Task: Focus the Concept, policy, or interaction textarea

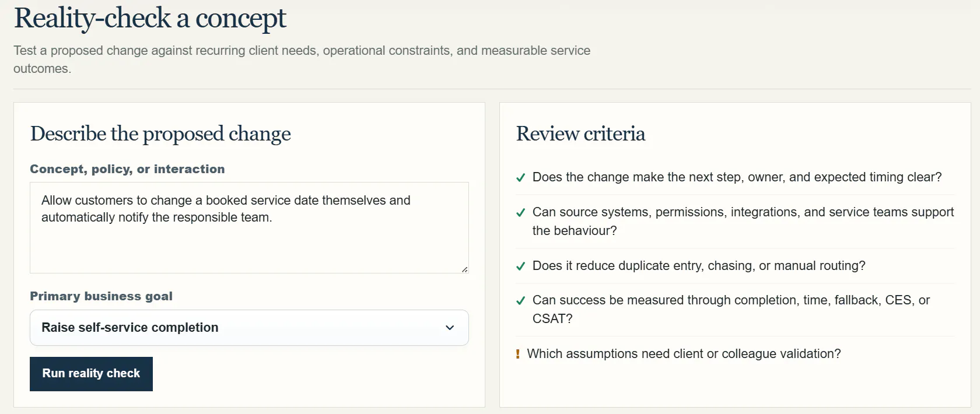Action: tap(249, 227)
